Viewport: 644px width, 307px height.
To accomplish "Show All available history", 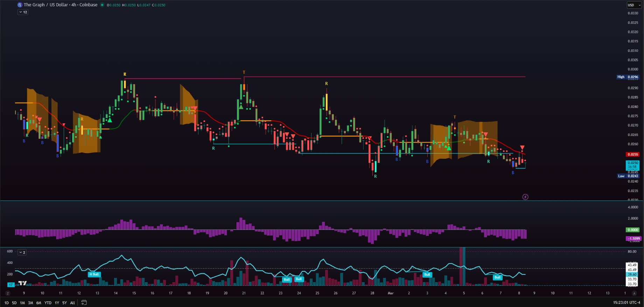I will pyautogui.click(x=72, y=303).
